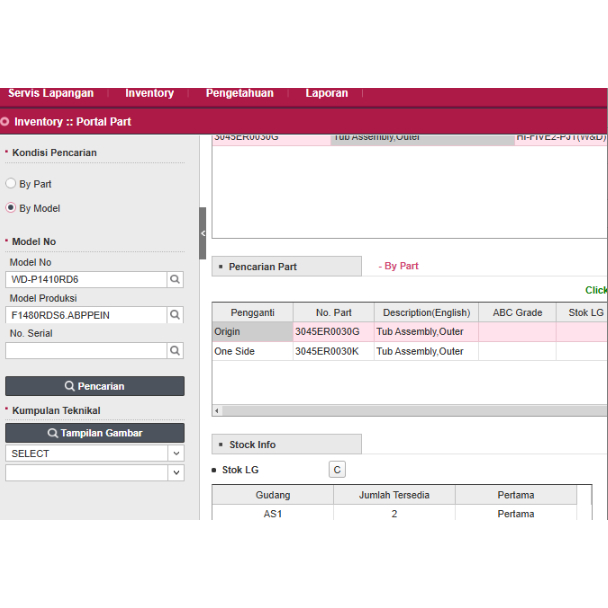Select the By Model radio option
This screenshot has height=608, width=608.
[x=11, y=208]
